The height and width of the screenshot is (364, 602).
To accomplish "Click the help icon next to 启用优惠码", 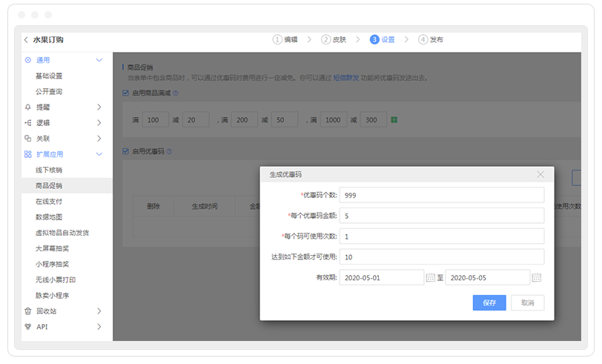I will 169,152.
